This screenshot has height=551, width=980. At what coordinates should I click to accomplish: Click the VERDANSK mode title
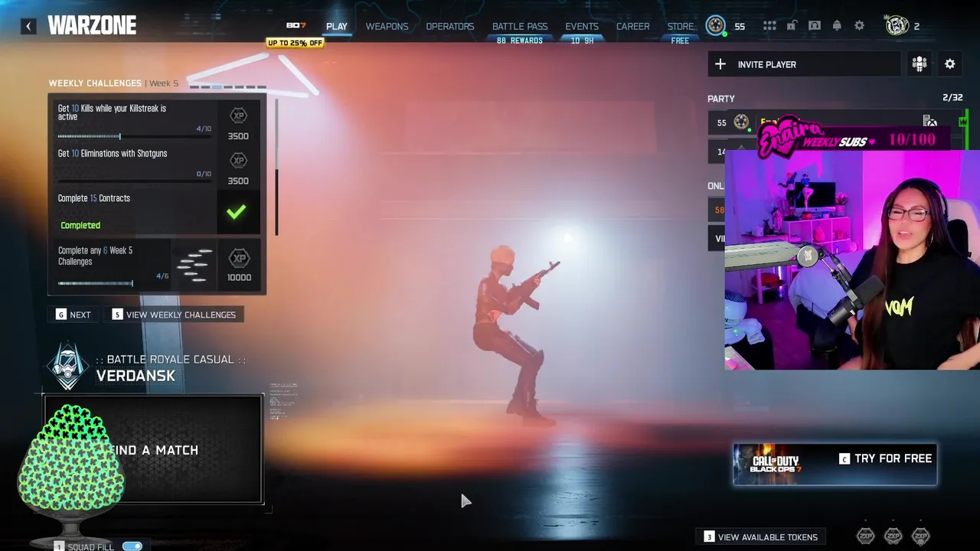point(136,376)
